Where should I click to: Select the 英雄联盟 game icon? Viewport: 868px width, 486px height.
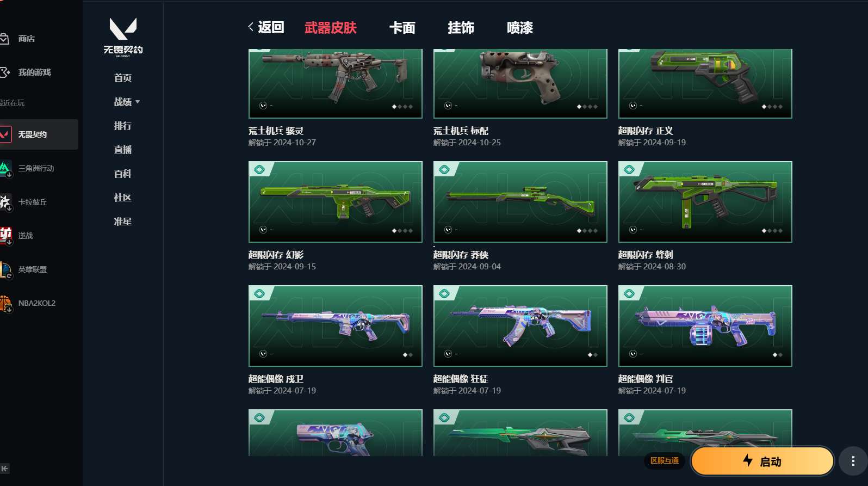click(5, 269)
